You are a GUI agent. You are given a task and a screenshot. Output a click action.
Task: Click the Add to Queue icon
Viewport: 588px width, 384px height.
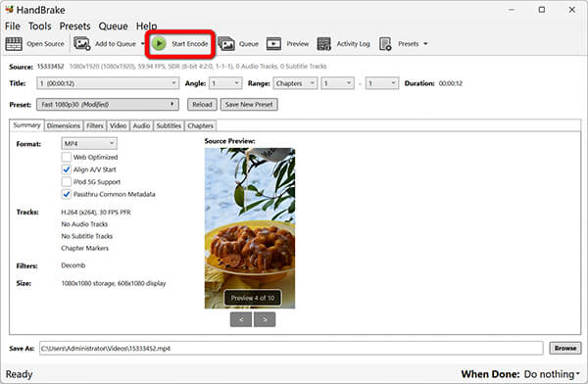(x=81, y=44)
